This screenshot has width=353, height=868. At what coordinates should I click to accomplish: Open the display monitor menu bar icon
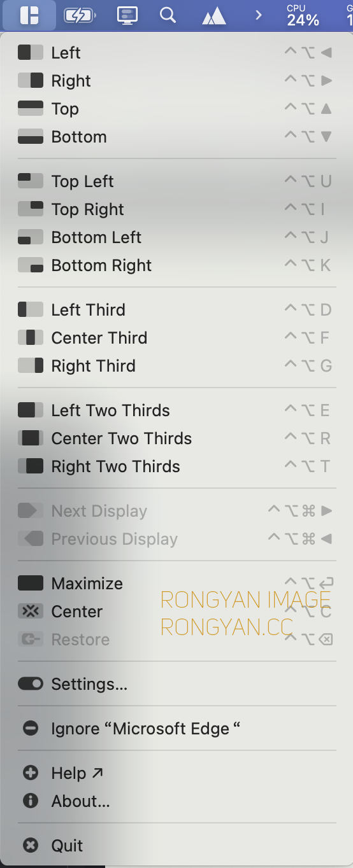coord(127,15)
